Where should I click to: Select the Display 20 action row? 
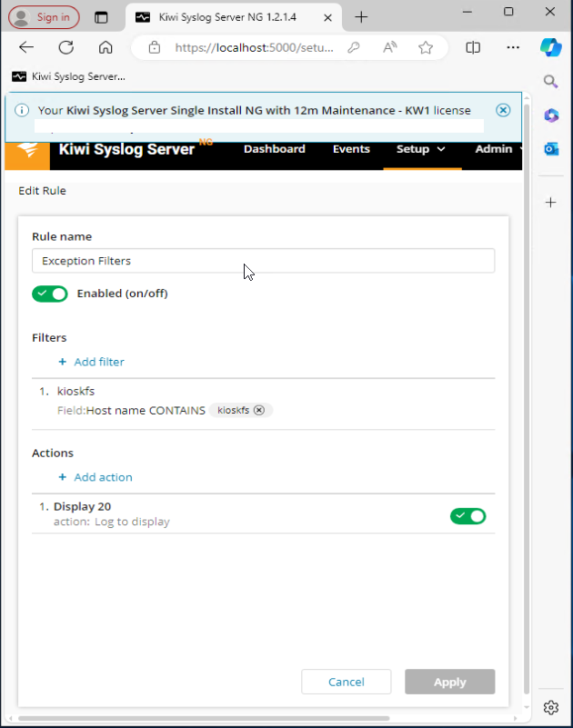point(263,514)
